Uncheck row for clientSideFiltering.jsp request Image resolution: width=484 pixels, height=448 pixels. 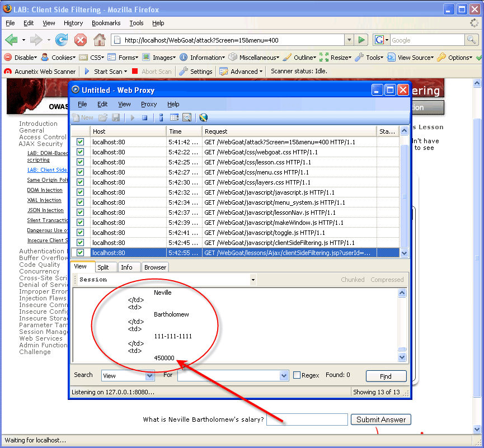click(x=80, y=253)
